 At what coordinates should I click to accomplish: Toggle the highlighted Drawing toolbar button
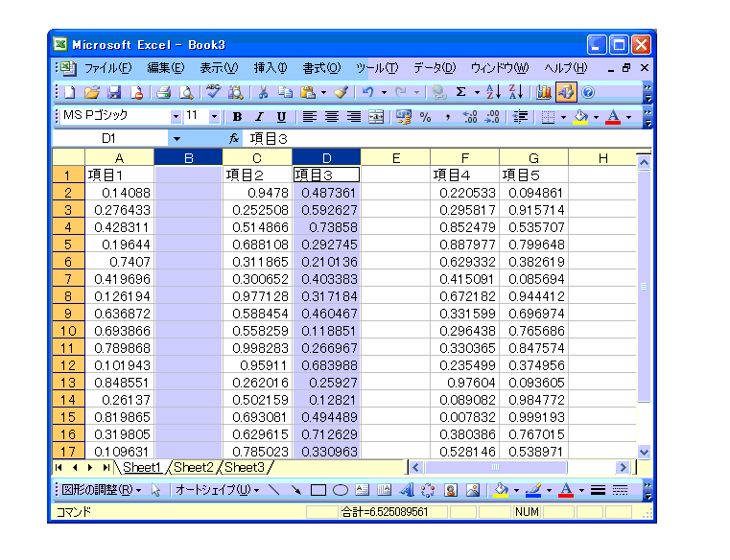[x=566, y=92]
